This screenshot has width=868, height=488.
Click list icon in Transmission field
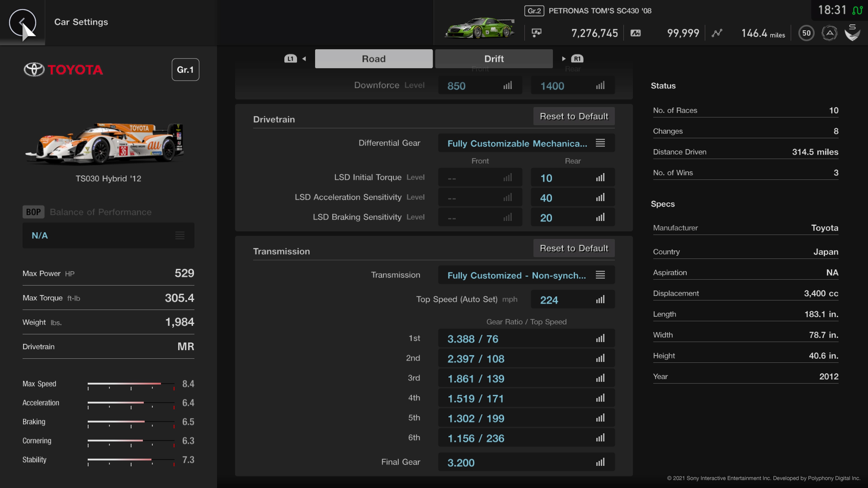point(600,275)
